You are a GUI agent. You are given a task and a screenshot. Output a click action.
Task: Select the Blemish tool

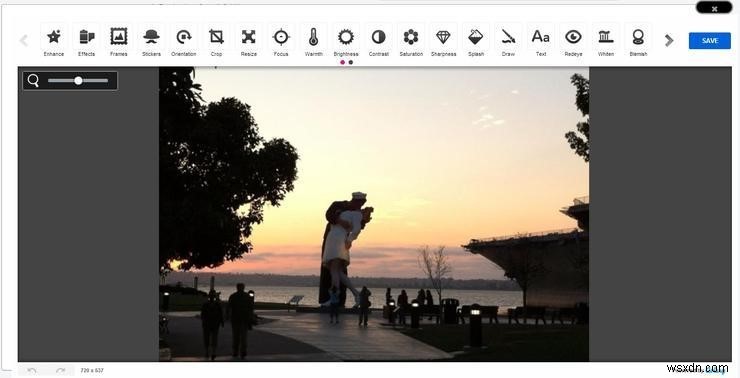point(638,41)
